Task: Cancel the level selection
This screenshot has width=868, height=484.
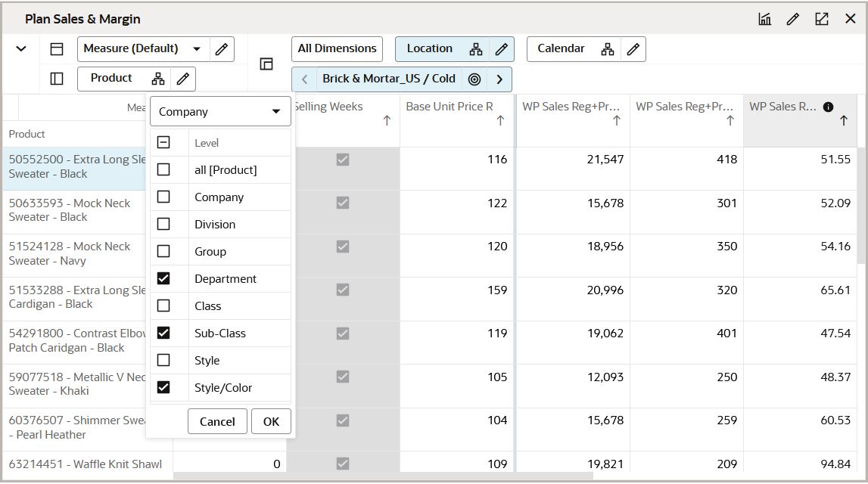Action: tap(217, 421)
